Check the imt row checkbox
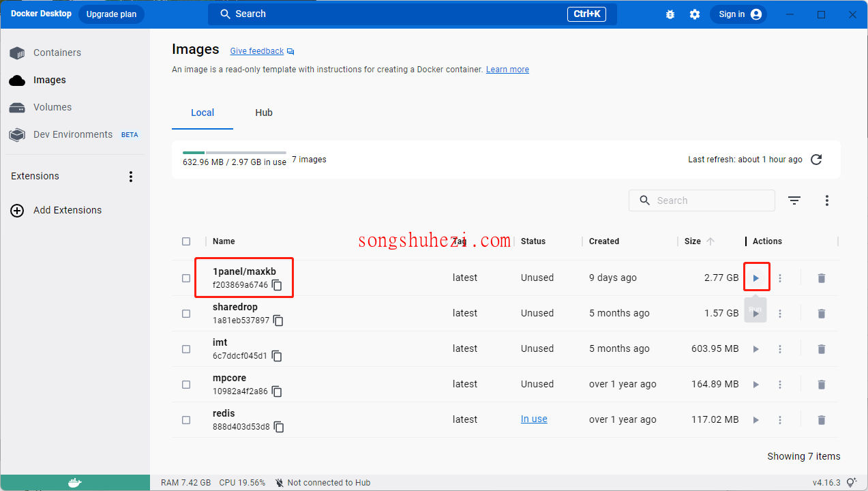Screen dimensions: 868x491 pos(186,349)
